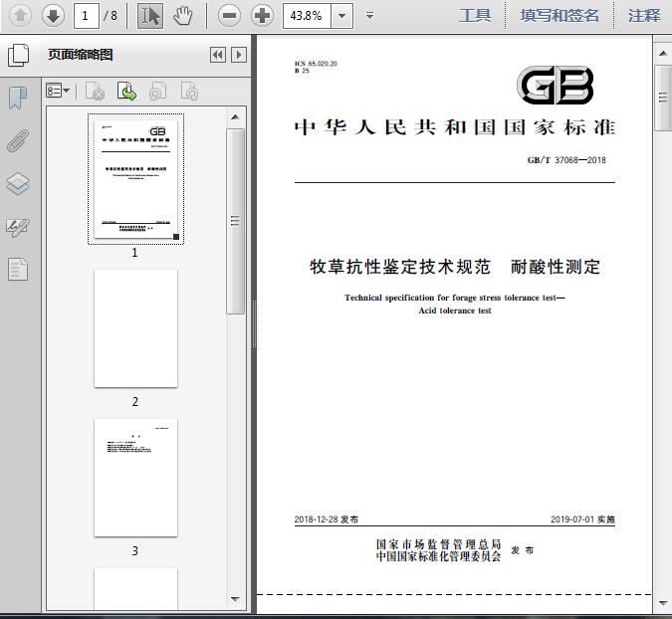This screenshot has height=619, width=672.
Task: Open the document text panel icon
Action: point(18,270)
